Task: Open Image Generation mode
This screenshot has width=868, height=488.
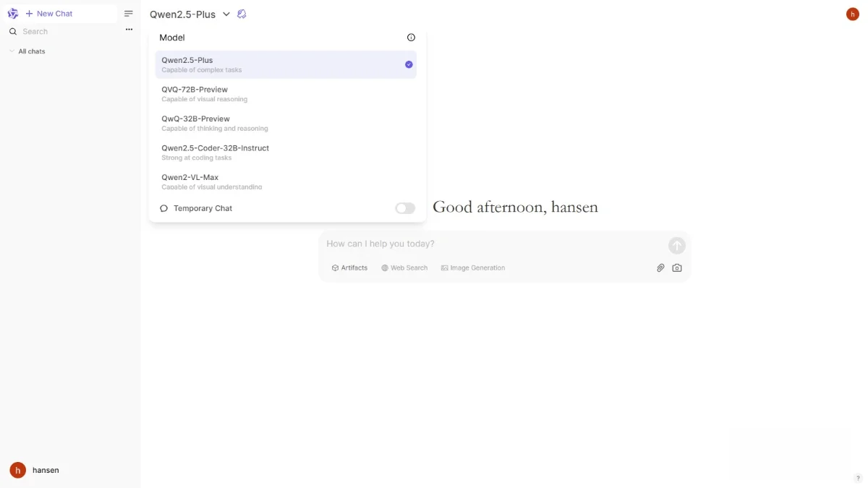Action: point(472,267)
